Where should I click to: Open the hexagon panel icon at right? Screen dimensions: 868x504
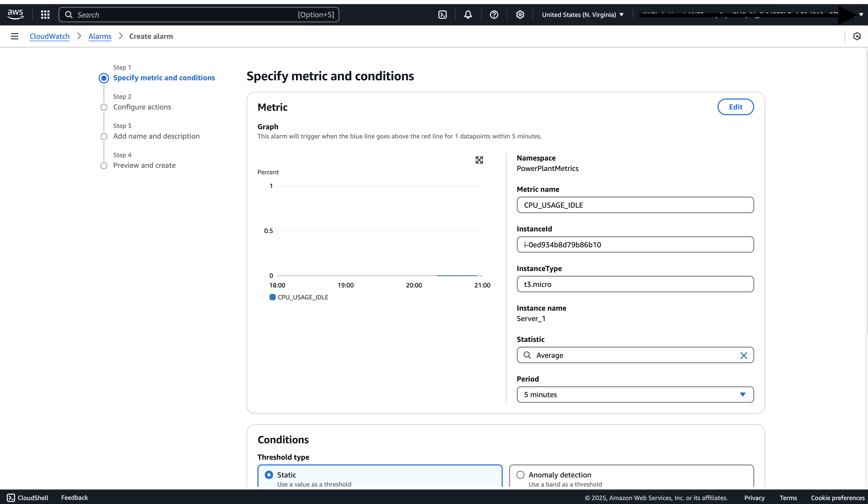click(857, 36)
